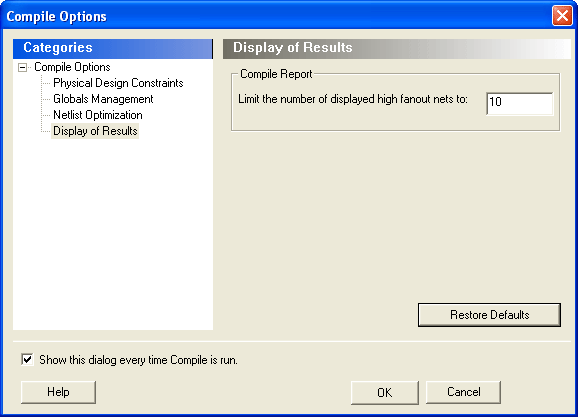The image size is (578, 417).
Task: Click the Restore Defaults button
Action: 489,315
